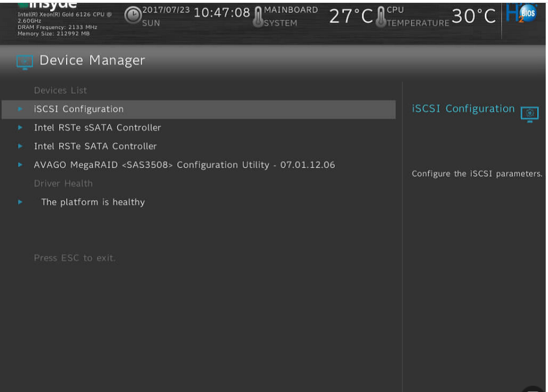Image resolution: width=548 pixels, height=392 pixels.
Task: Expand the AVAGO MegaRAID arrow
Action: point(21,166)
